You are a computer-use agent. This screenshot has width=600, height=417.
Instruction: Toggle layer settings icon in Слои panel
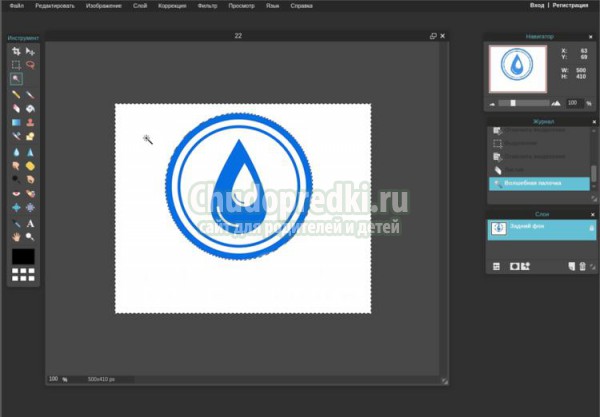(496, 267)
